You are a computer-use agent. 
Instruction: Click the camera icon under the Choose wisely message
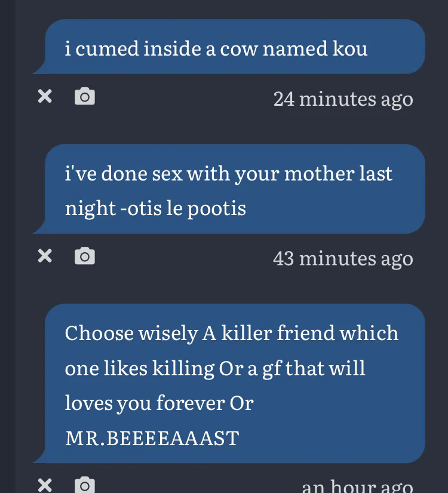85,485
